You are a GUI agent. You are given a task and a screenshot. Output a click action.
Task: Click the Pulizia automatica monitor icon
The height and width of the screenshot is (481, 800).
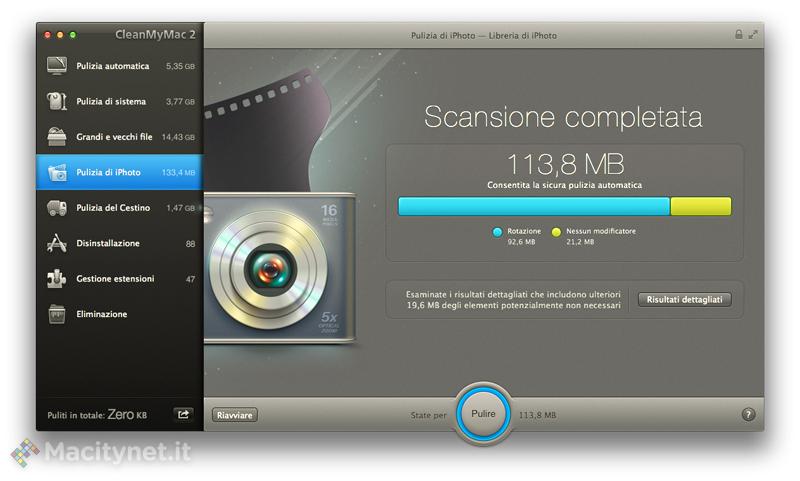pyautogui.click(x=57, y=66)
